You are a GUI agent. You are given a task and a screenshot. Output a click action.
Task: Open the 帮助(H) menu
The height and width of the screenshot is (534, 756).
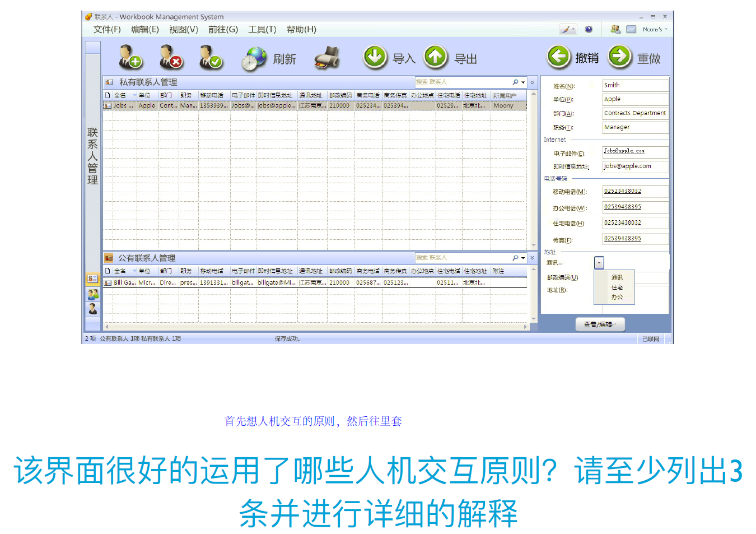click(301, 29)
